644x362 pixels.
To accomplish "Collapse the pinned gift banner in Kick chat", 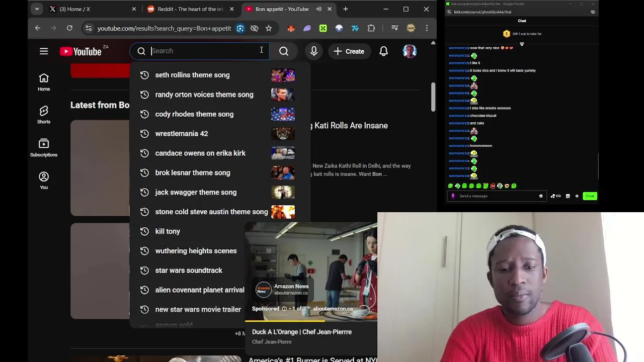I will coord(522,44).
